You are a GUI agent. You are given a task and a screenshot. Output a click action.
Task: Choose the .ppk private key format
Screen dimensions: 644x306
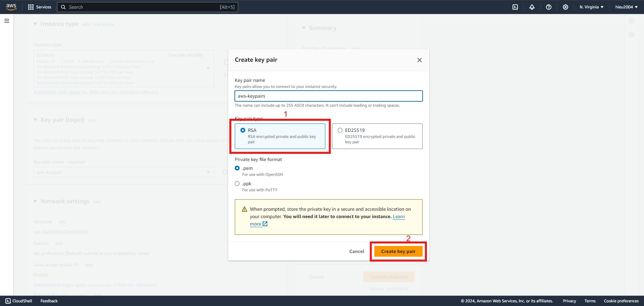click(237, 184)
